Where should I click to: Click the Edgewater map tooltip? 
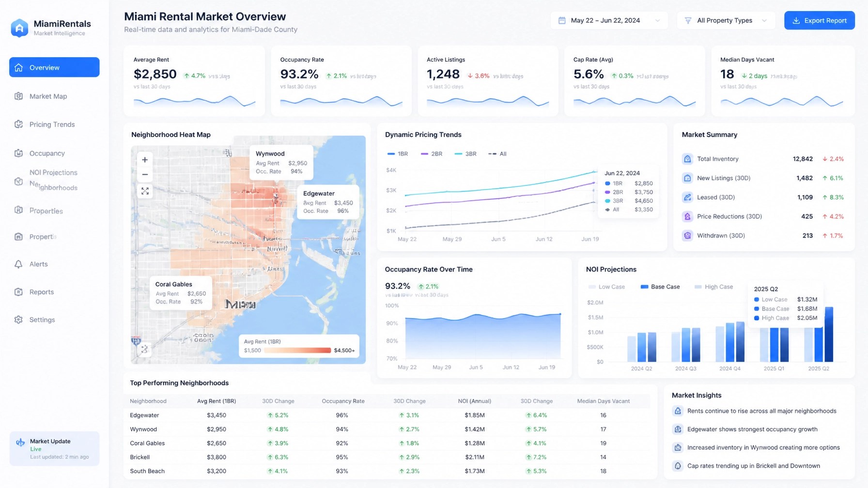pos(328,202)
